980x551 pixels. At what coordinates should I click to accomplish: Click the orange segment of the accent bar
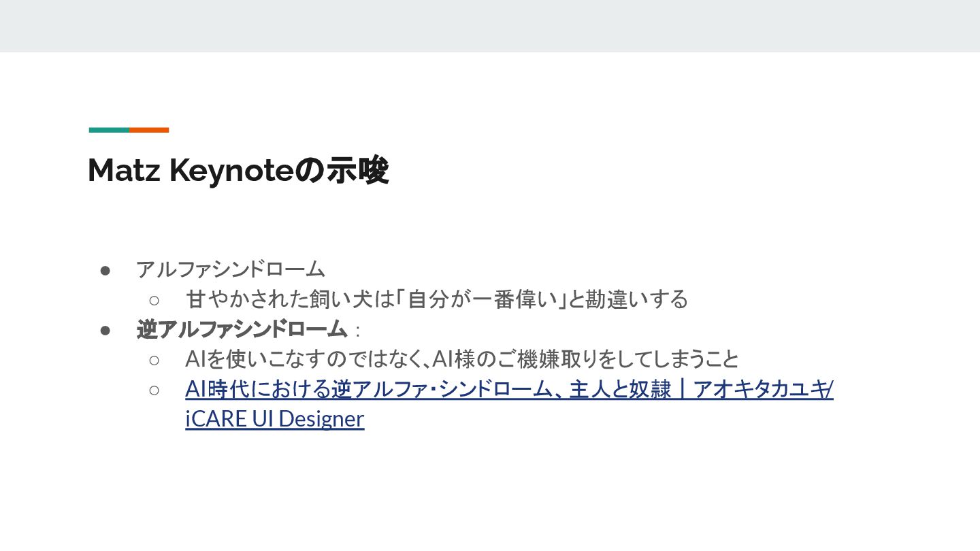pyautogui.click(x=149, y=130)
